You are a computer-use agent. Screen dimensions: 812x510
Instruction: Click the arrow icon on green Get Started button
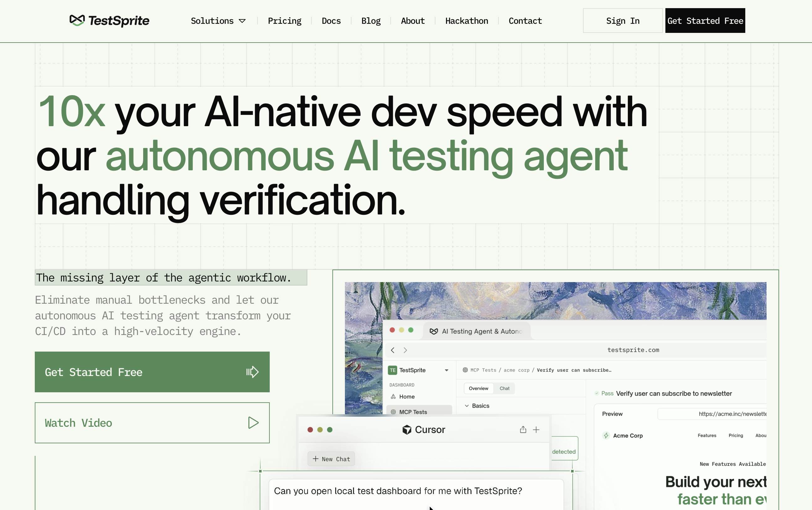click(252, 372)
